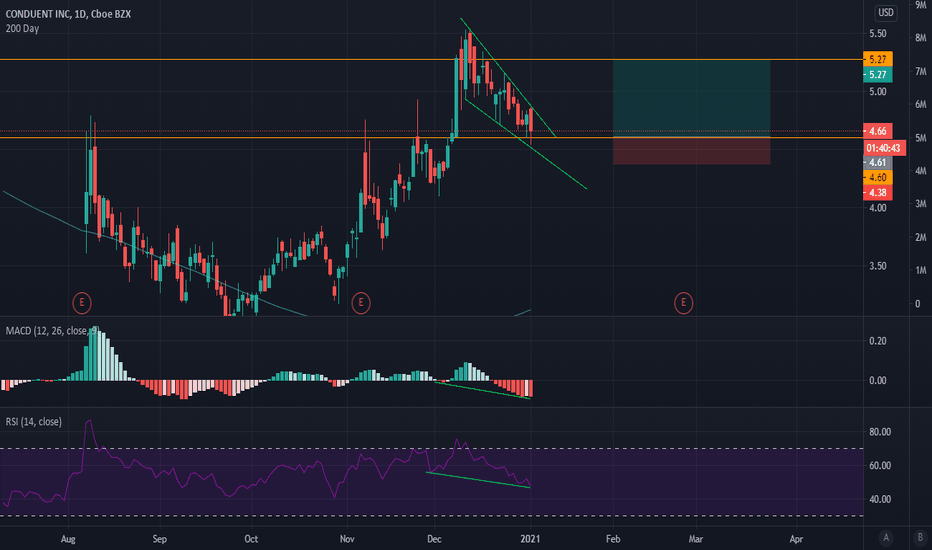932x550 pixels.
Task: Click the Apr label on time axis
Action: (796, 539)
